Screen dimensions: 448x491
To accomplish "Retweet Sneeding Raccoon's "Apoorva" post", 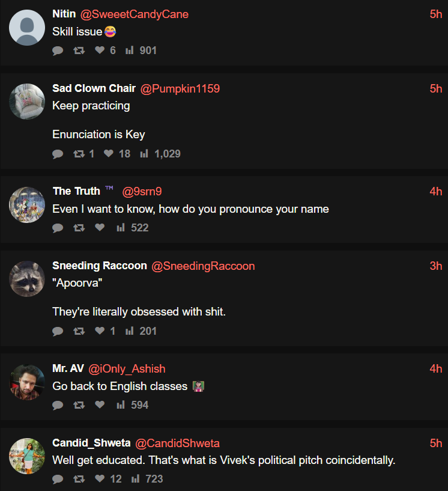I will 79,331.
